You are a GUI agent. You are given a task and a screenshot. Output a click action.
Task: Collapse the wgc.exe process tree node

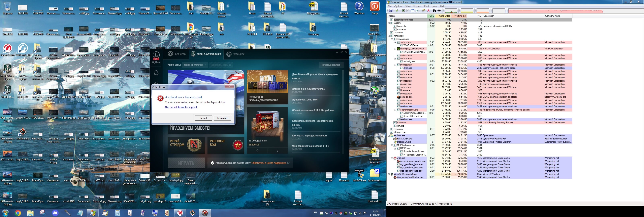(x=392, y=158)
